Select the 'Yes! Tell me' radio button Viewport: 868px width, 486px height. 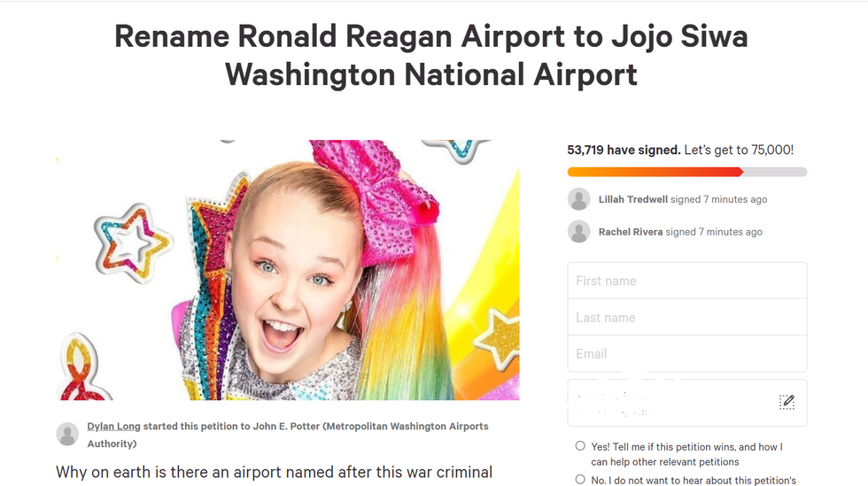click(580, 446)
